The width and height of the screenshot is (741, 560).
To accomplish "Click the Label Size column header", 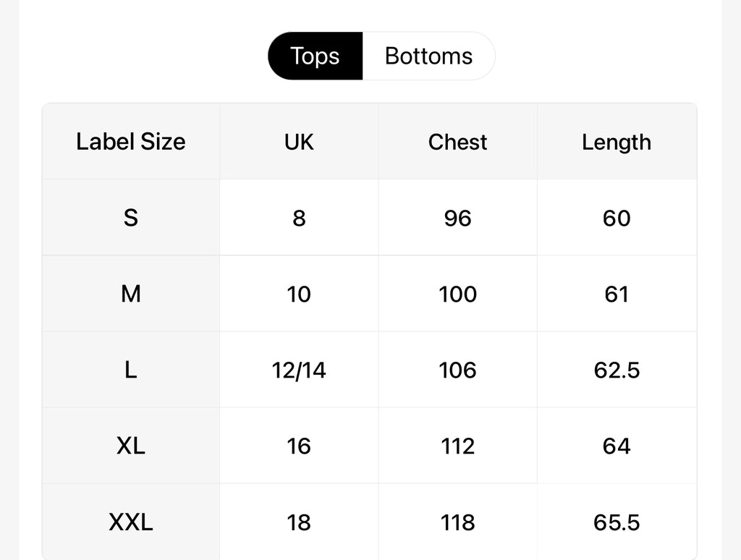I will click(131, 141).
